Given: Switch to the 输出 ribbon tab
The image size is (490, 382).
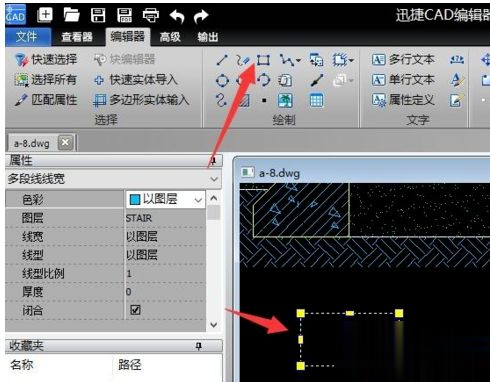Looking at the screenshot, I should click(208, 37).
